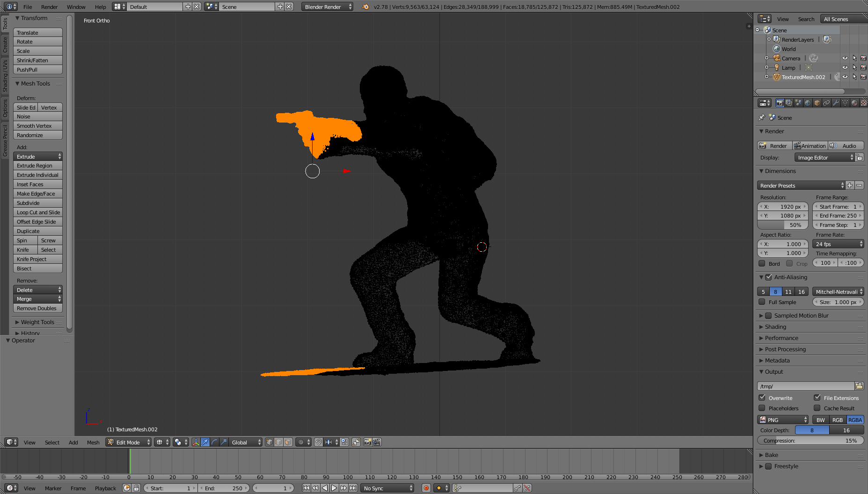Switch to the Shading / UVs tool shelf tab
This screenshot has height=494, width=868.
point(5,76)
